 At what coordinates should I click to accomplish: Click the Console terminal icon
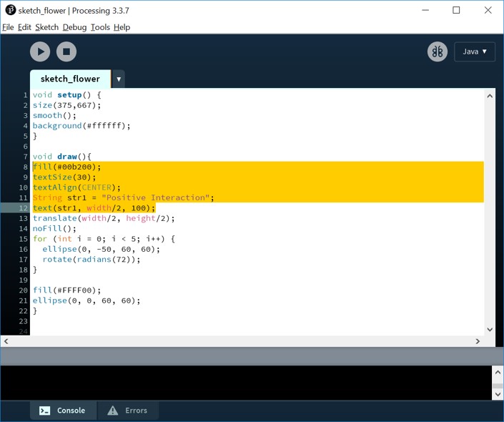tap(44, 411)
